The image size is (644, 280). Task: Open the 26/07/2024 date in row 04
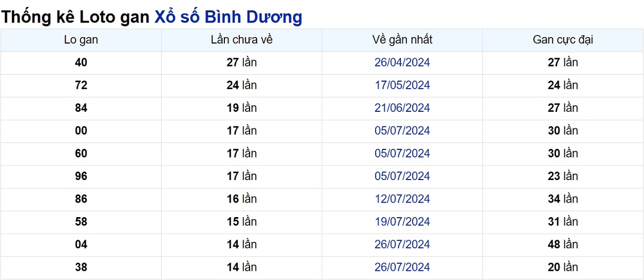(x=402, y=245)
